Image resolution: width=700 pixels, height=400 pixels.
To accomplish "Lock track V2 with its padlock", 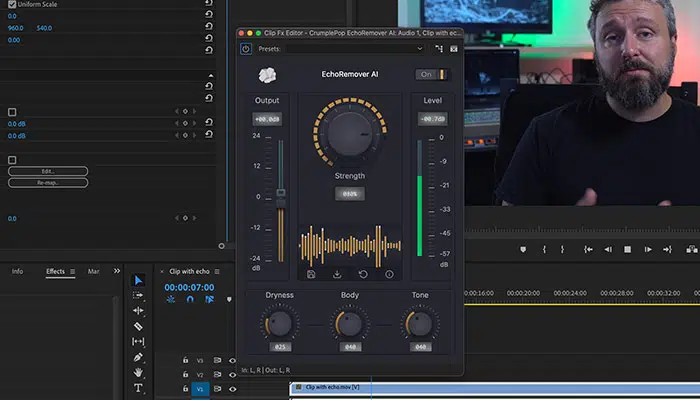I will click(185, 375).
